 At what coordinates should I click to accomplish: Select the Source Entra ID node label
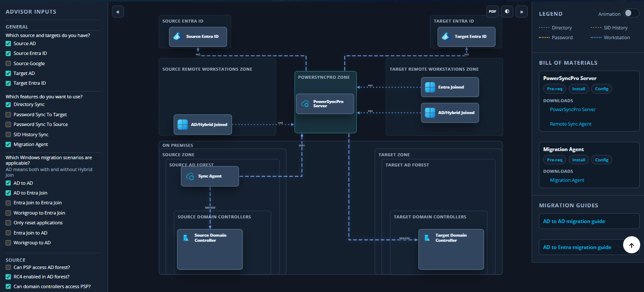(x=202, y=37)
